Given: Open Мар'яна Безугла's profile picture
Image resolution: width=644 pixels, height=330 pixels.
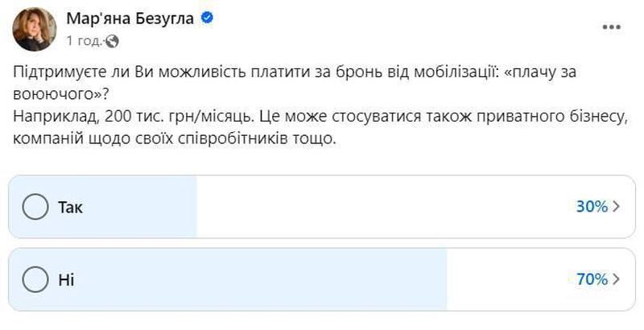Looking at the screenshot, I should pyautogui.click(x=35, y=29).
